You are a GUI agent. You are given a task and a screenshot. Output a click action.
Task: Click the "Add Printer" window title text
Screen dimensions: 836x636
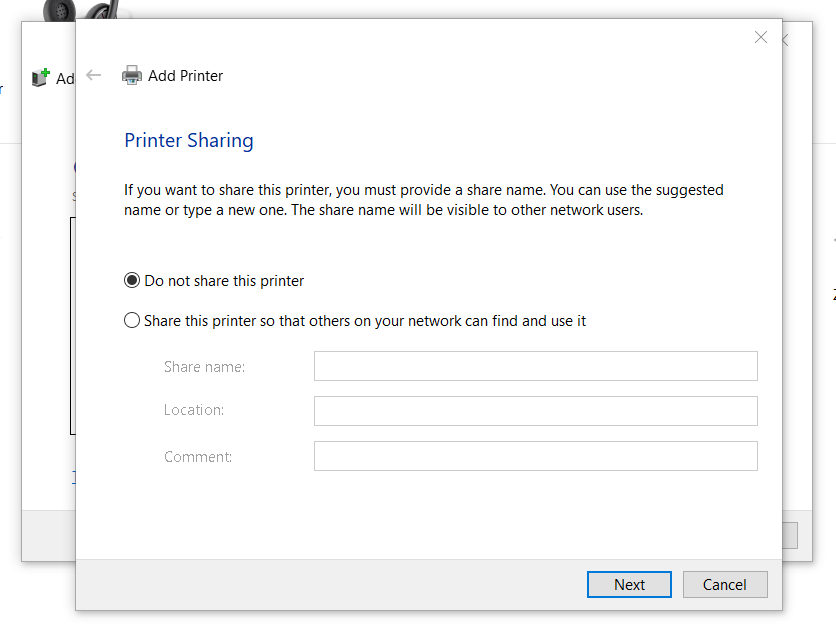[x=185, y=76]
